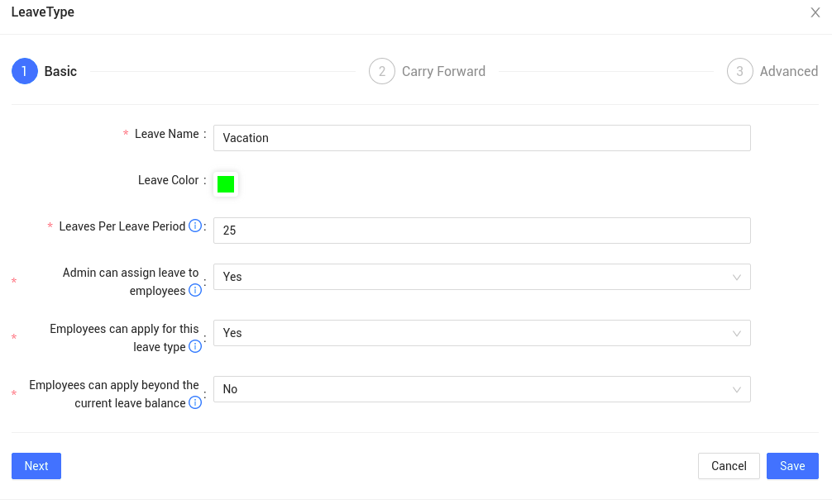Open the apply beyond current leave balance dropdown
Viewport: 832px width, 504px height.
481,389
